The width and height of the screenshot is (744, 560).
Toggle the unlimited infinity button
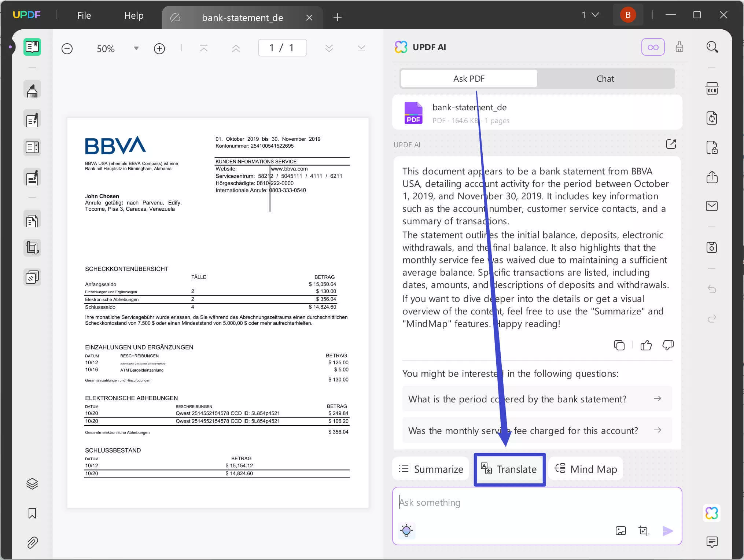click(653, 47)
